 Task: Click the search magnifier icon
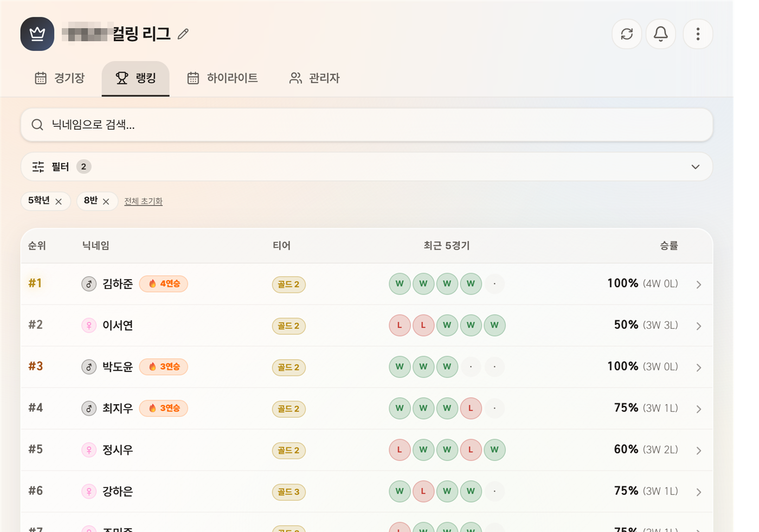[x=37, y=125]
